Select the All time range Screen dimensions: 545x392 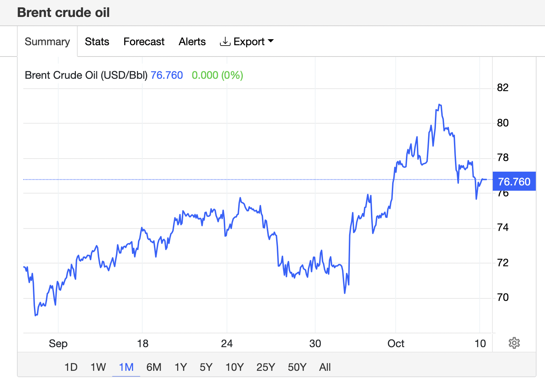(325, 367)
